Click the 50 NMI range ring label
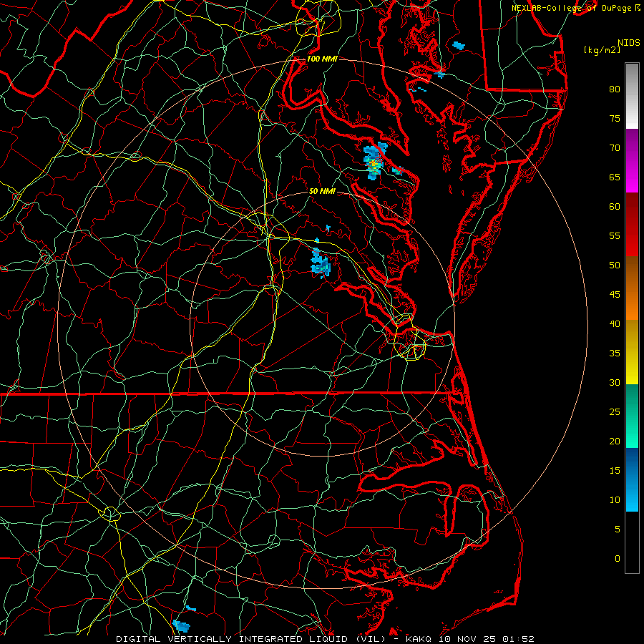This screenshot has height=644, width=644. [322, 191]
